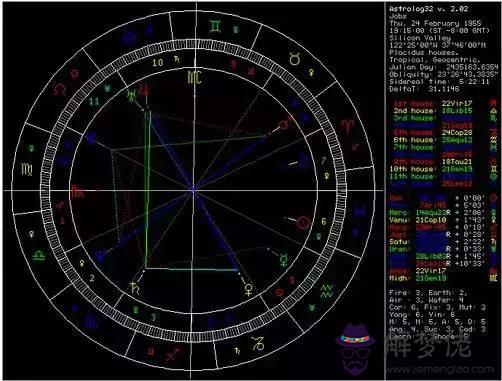Click Aquarius glyph beside 6th house row

point(493,140)
